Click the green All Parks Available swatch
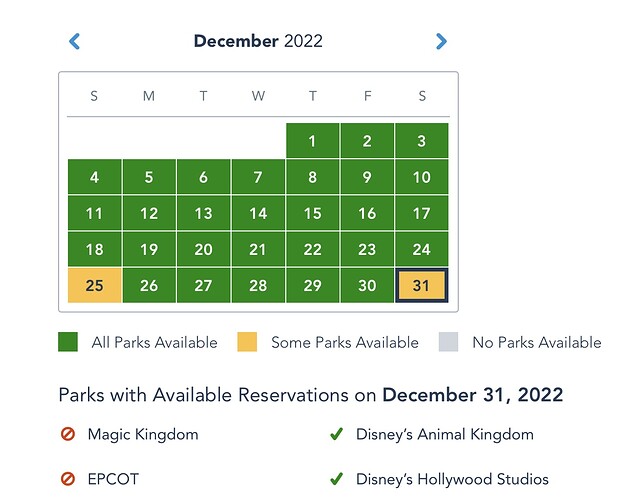 68,342
